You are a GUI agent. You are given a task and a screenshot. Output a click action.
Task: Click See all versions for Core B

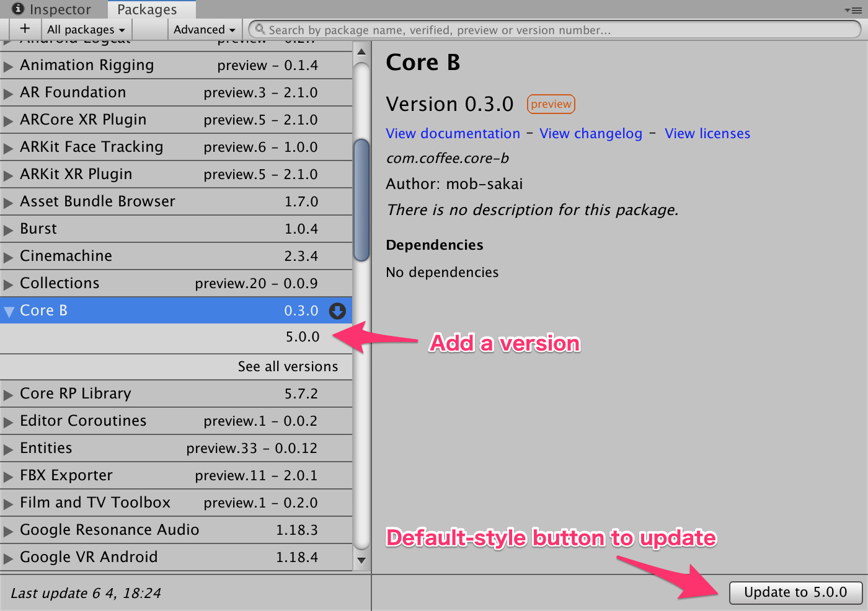pos(288,366)
